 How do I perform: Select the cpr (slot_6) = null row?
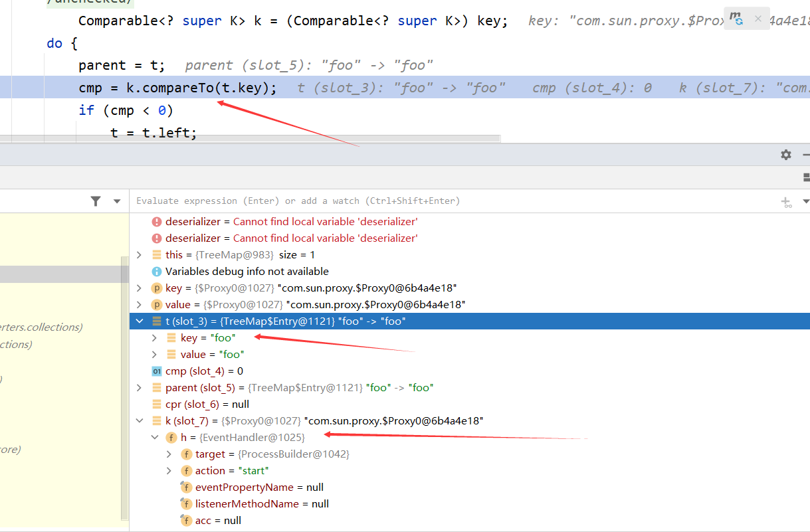(x=470, y=404)
